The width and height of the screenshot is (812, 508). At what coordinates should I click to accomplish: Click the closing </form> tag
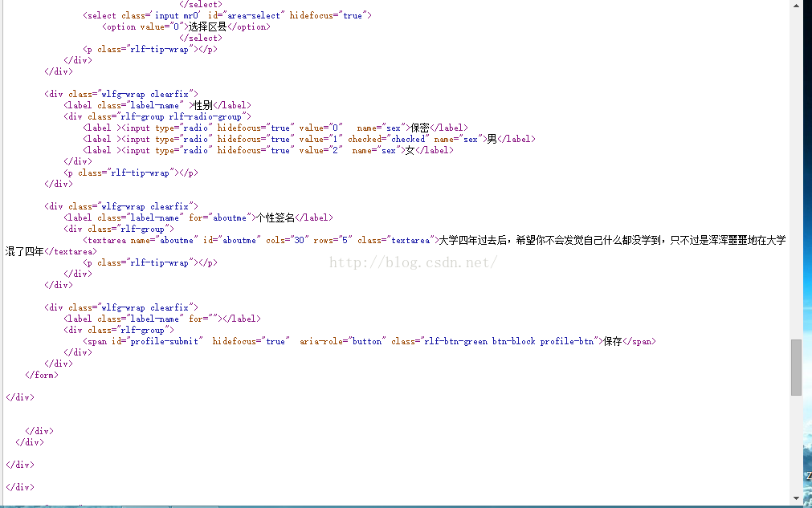tap(42, 375)
